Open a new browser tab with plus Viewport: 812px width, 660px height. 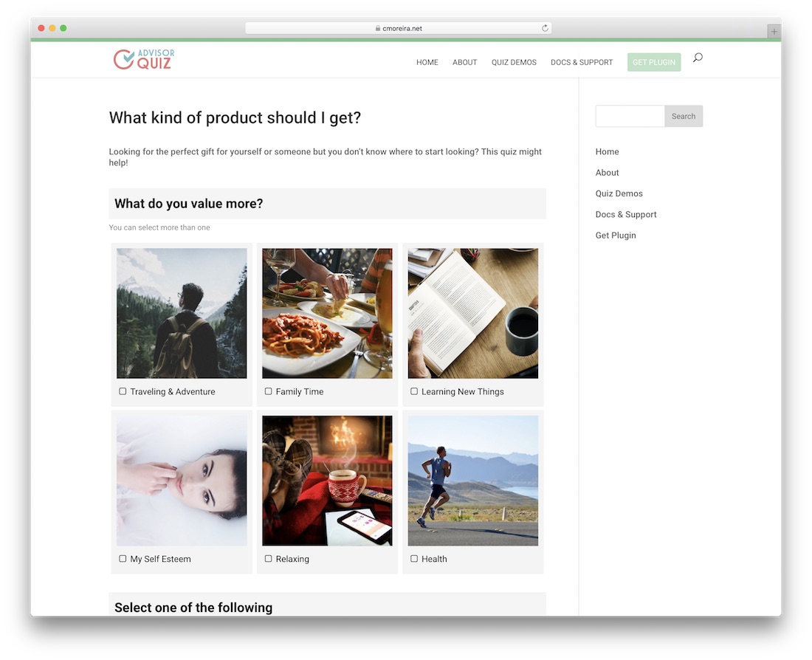774,32
